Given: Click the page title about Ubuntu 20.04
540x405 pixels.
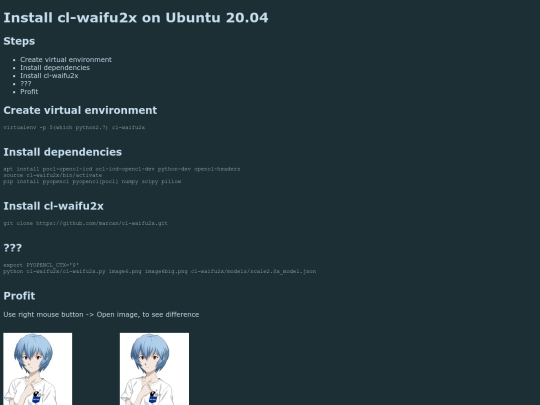Looking at the screenshot, I should (136, 18).
